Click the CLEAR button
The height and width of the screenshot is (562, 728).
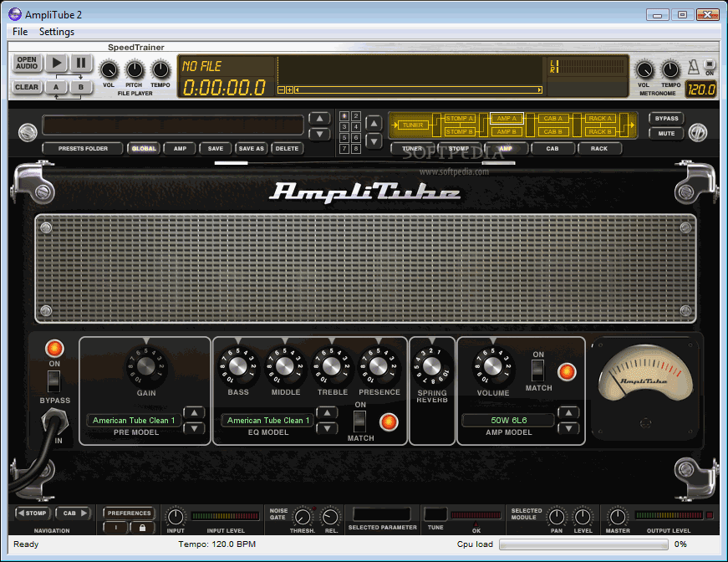[x=27, y=87]
